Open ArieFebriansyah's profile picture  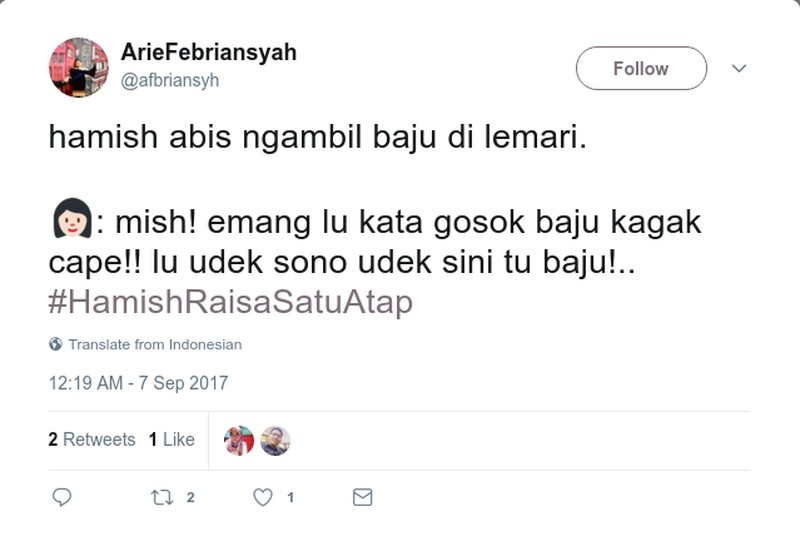pos(78,68)
